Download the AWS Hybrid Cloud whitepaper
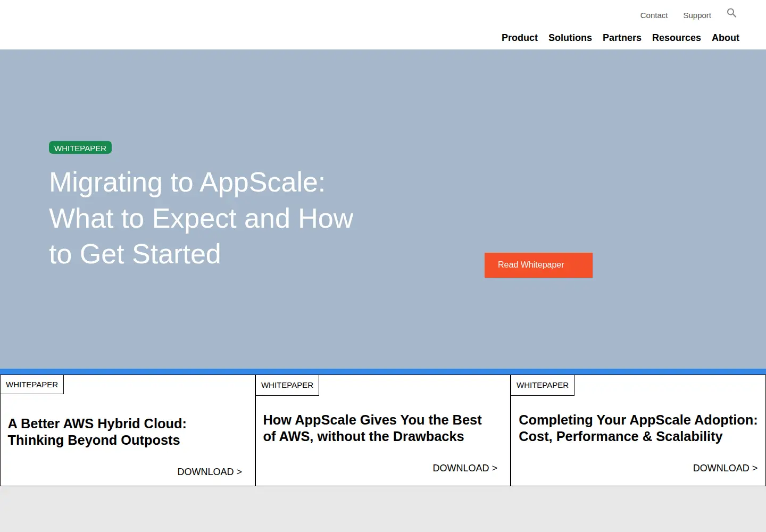Screen dimensions: 766x532 point(210,472)
